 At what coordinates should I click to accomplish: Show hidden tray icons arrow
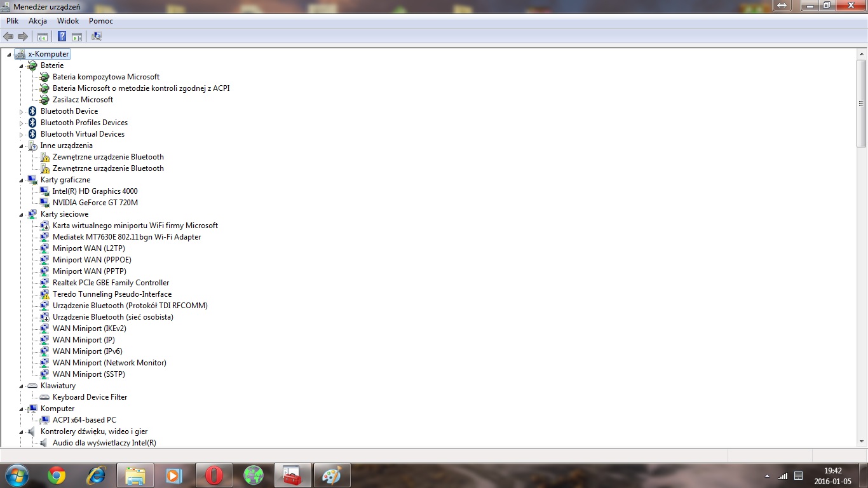coord(768,476)
